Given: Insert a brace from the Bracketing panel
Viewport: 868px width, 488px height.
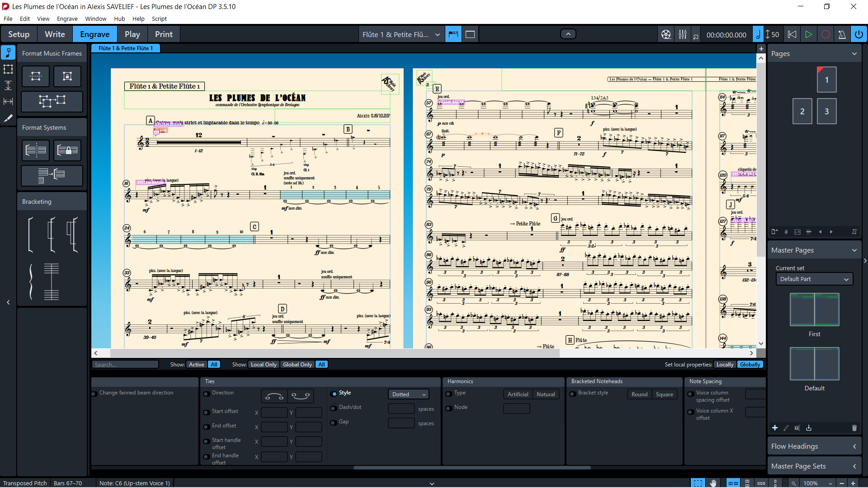Looking at the screenshot, I should point(31,282).
